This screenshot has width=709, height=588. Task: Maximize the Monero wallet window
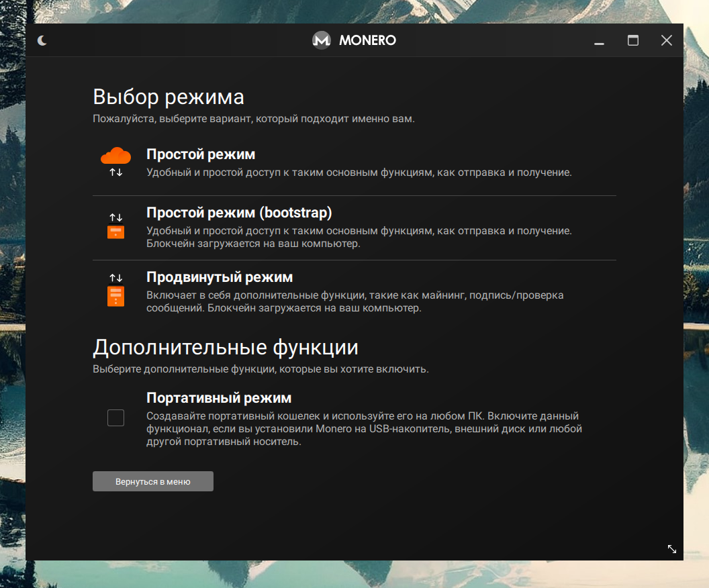point(632,40)
